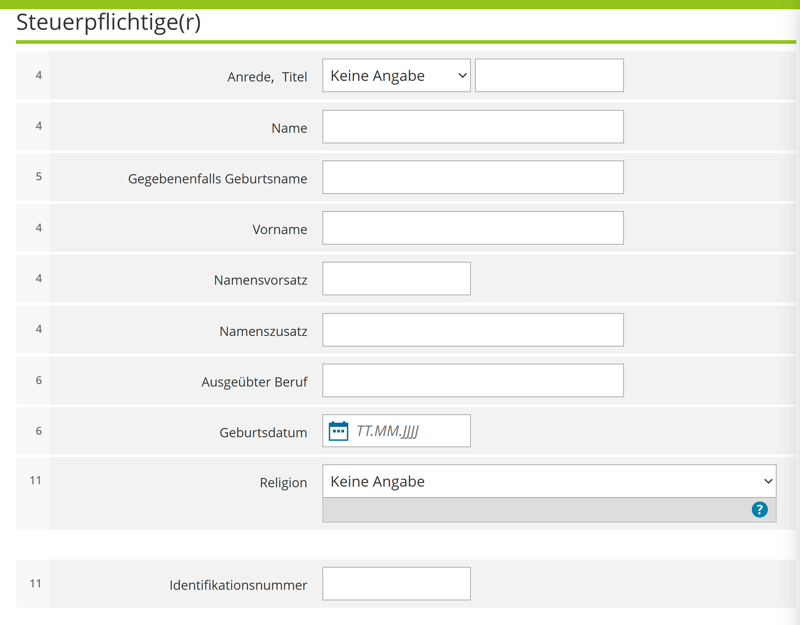
Task: Click the Ausgeübter Beruf input box
Action: (x=472, y=381)
